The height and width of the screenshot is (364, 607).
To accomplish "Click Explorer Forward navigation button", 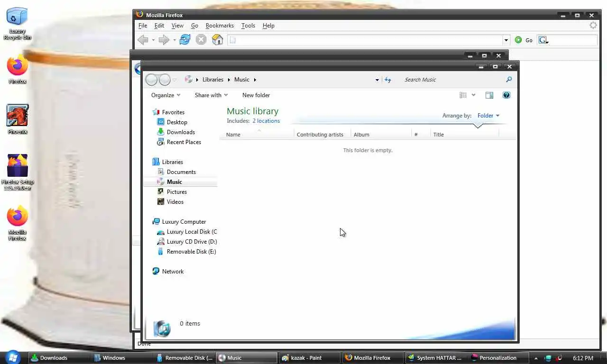I will [164, 80].
